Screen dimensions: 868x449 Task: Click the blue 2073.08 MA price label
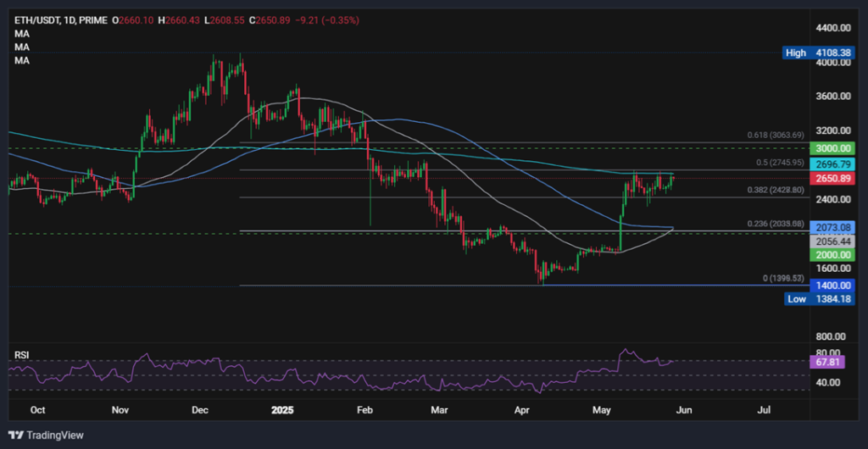(832, 227)
